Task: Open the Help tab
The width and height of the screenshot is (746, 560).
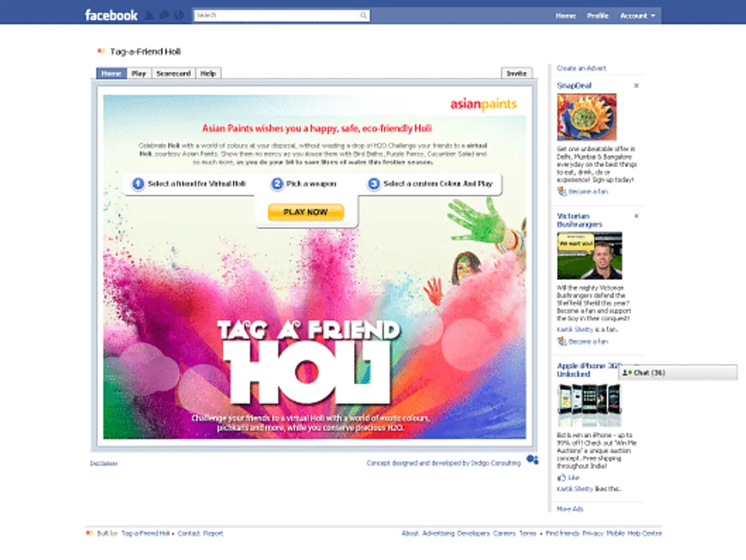Action: point(208,73)
